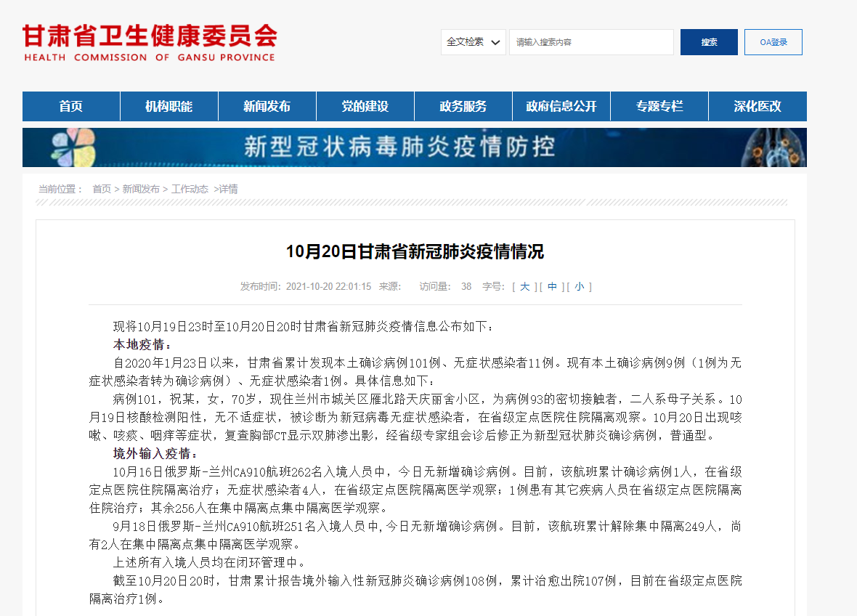The height and width of the screenshot is (616, 857).
Task: Go to the 首页 navigation tab
Action: [x=71, y=106]
